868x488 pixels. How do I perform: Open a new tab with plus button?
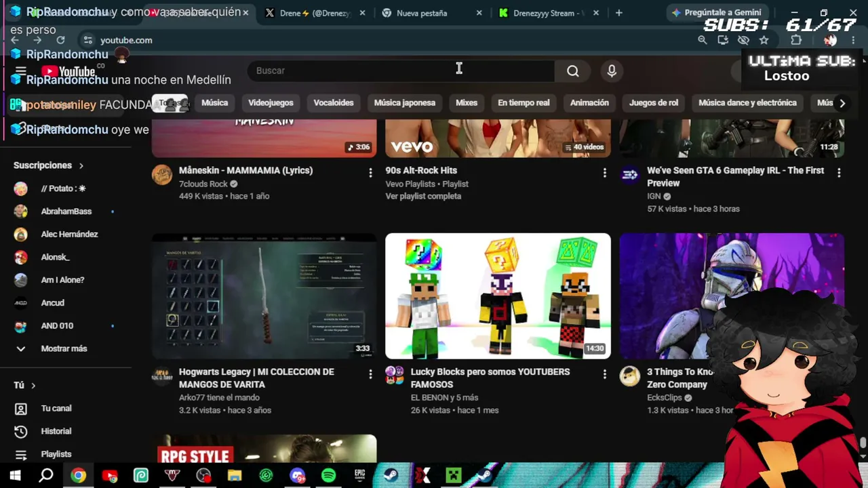pos(618,13)
